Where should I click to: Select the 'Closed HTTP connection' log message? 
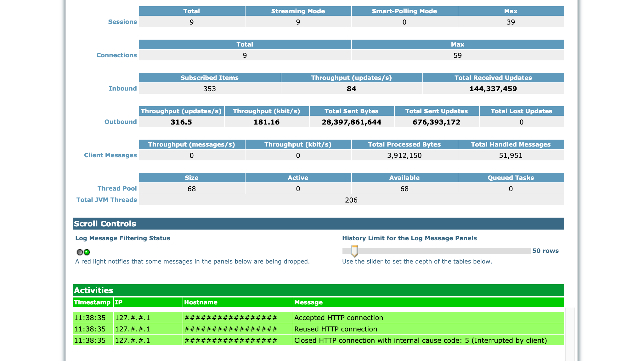420,340
